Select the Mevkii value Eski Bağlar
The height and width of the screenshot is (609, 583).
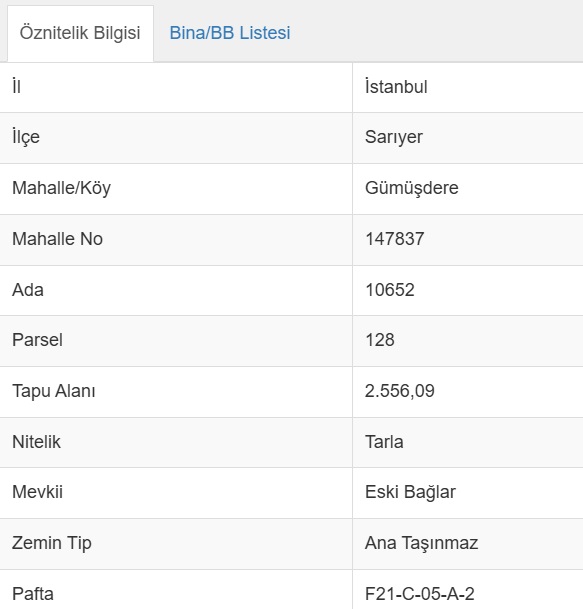[x=410, y=492]
